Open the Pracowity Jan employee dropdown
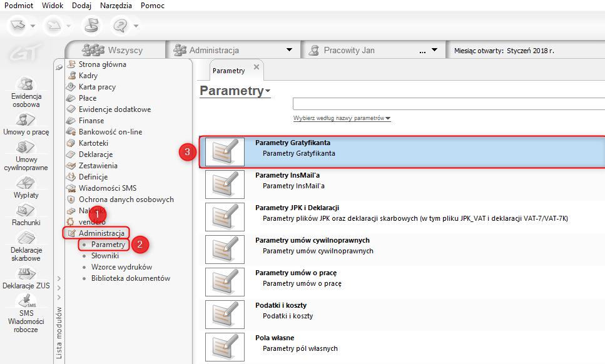The image size is (605, 364). (x=434, y=50)
